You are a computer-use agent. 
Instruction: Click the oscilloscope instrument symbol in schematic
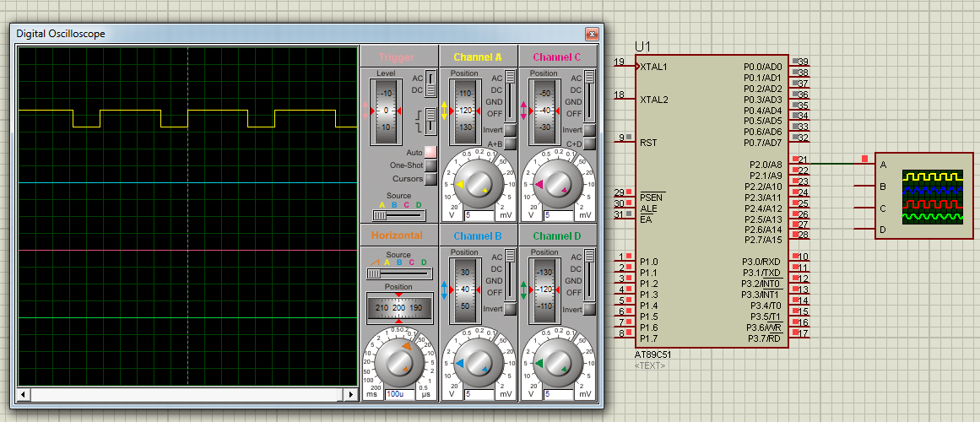click(x=923, y=196)
